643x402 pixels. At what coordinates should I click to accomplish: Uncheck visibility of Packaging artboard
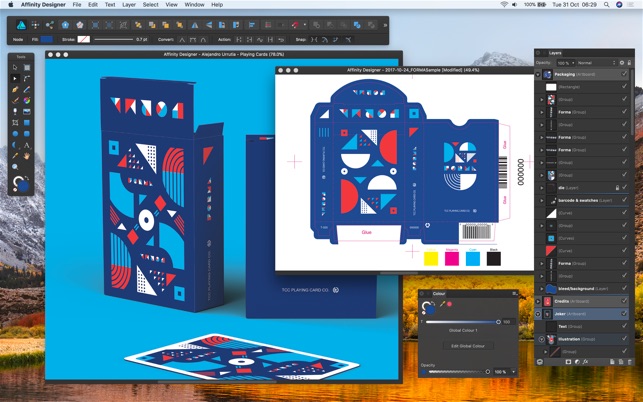(624, 74)
